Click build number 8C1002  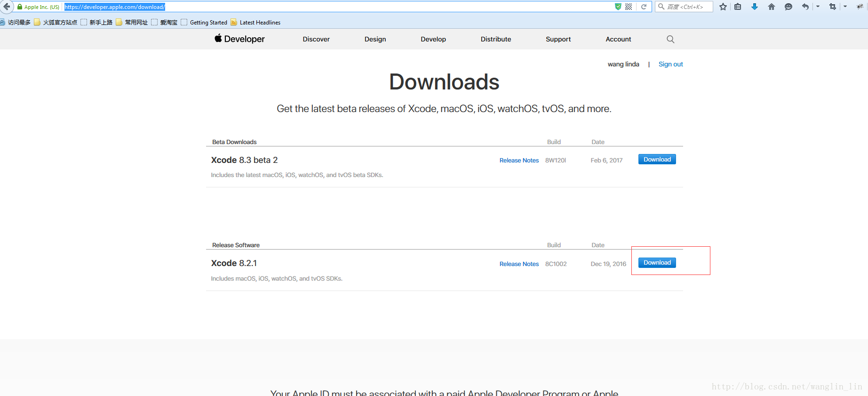556,264
